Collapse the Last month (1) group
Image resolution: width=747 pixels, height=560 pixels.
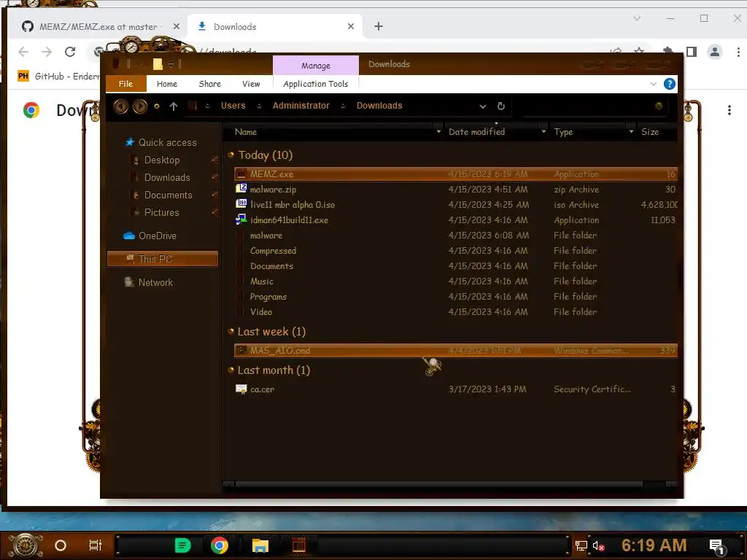click(x=231, y=370)
